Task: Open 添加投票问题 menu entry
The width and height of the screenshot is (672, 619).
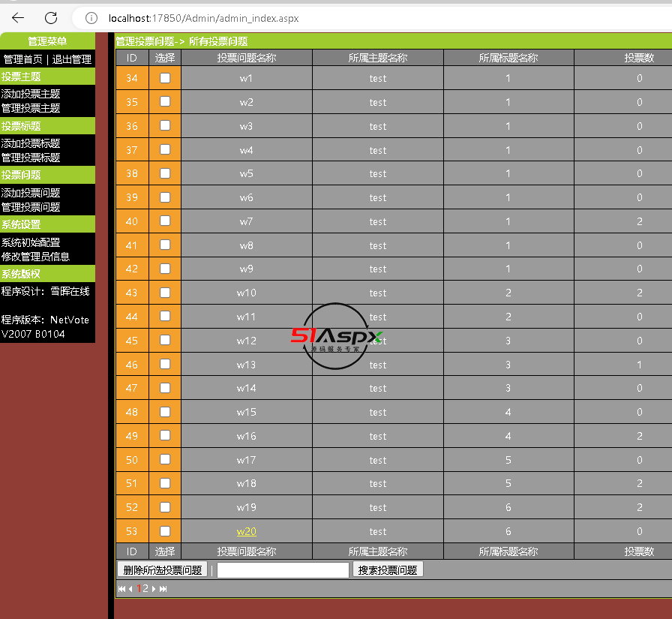Action: [31, 193]
